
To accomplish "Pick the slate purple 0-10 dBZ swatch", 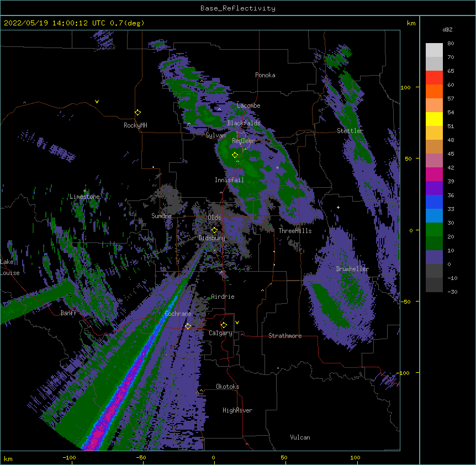I will [x=434, y=257].
